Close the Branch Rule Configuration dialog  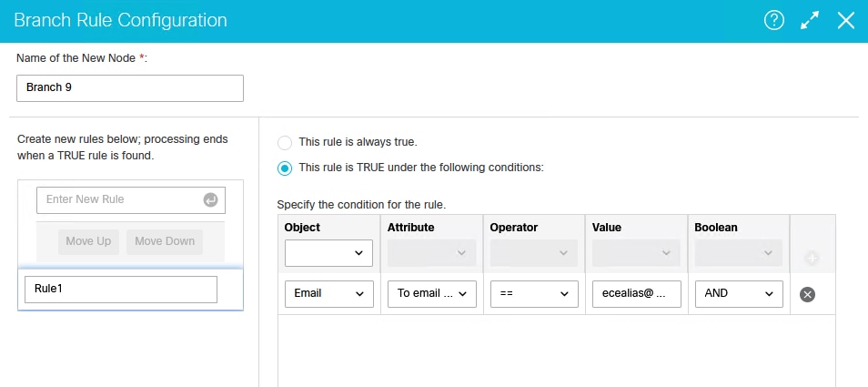pos(846,20)
